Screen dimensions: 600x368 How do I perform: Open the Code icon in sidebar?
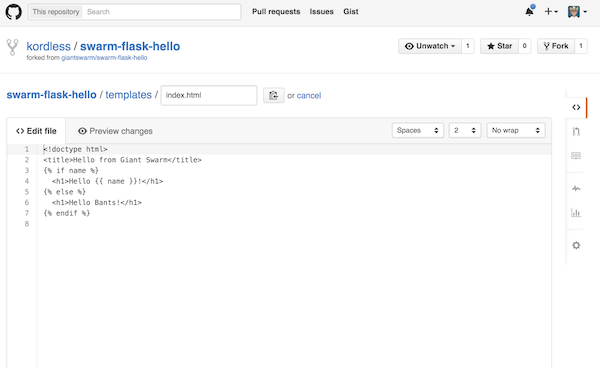[576, 107]
